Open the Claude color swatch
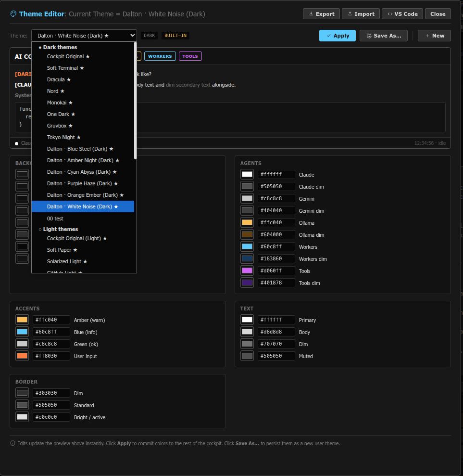Viewport: 463px width, 476px height. pyautogui.click(x=247, y=174)
